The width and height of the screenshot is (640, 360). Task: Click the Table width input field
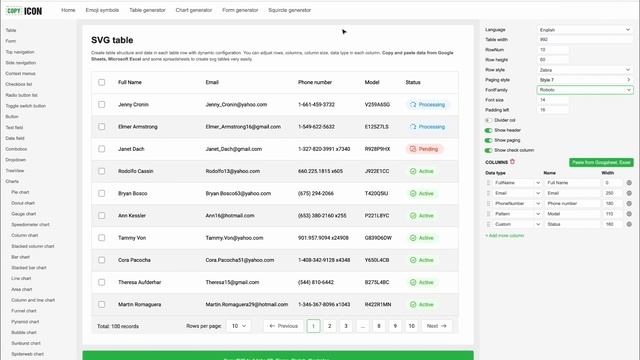584,40
